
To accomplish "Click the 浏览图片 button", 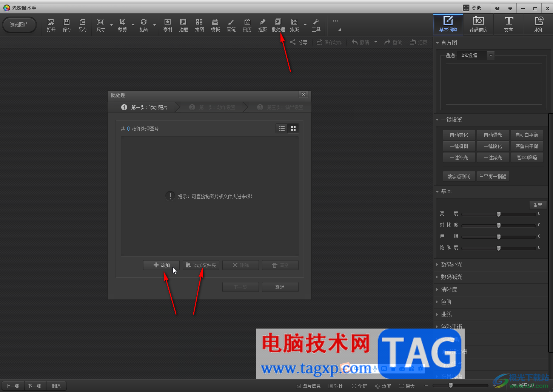I will pyautogui.click(x=19, y=25).
